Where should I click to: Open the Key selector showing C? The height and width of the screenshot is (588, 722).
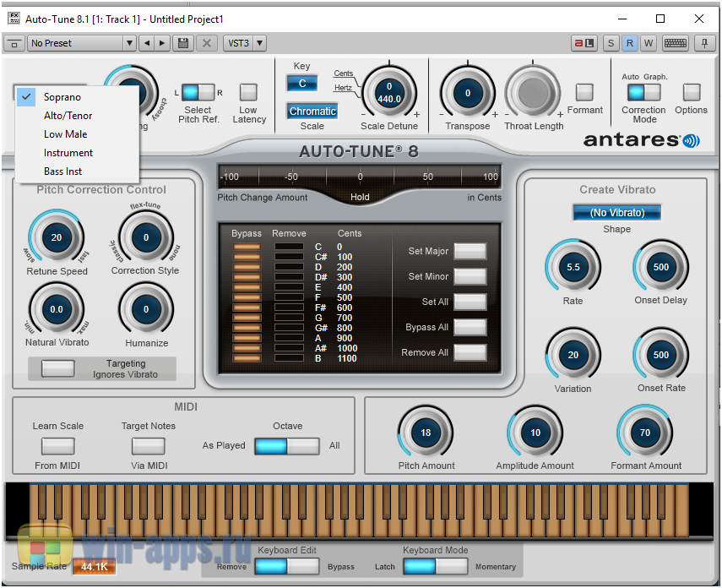coord(302,84)
